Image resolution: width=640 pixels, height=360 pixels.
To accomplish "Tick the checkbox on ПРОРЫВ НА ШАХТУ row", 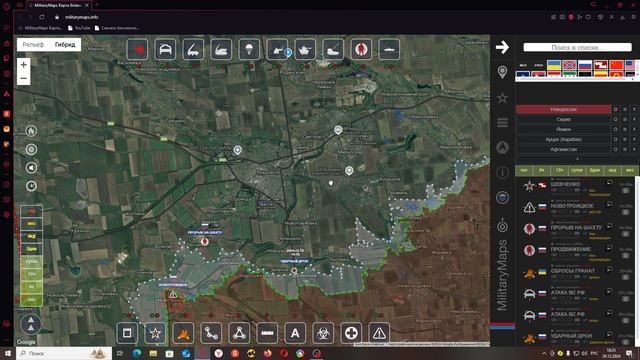I will click(625, 234).
